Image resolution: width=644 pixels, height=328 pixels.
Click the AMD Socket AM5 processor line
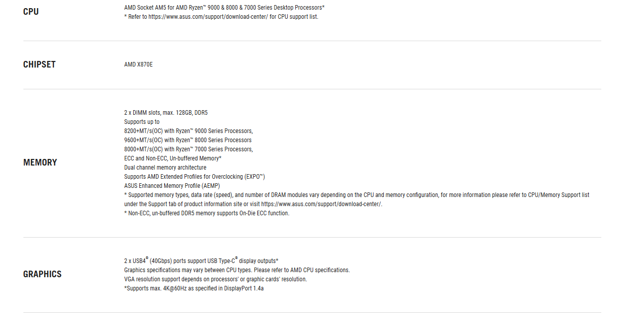[x=224, y=8]
